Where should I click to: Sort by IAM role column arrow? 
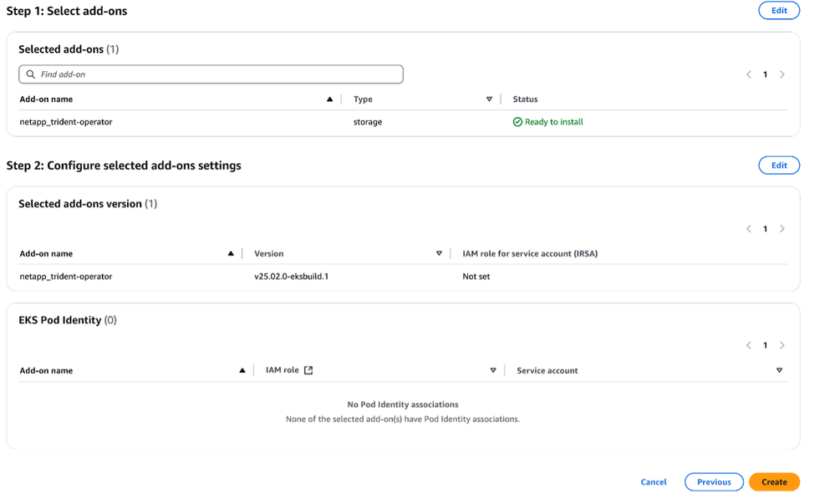coord(493,370)
